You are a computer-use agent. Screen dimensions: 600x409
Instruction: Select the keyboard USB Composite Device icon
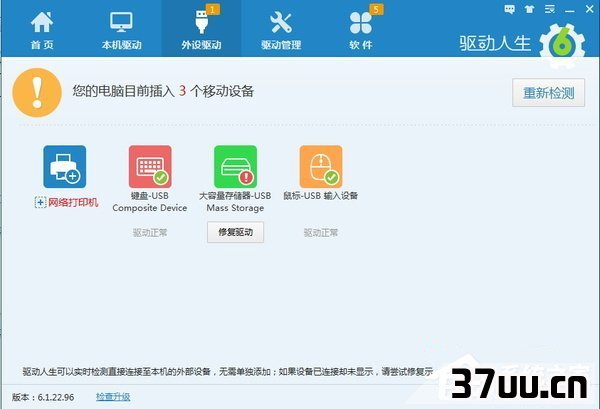pyautogui.click(x=150, y=166)
